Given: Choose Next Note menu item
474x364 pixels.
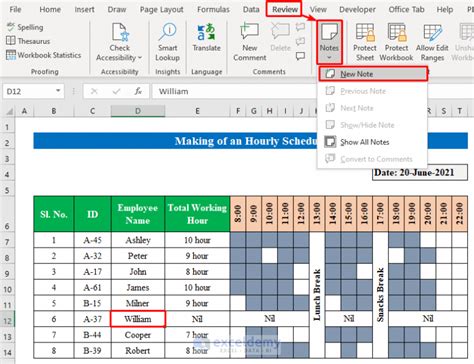Looking at the screenshot, I should 372,108.
